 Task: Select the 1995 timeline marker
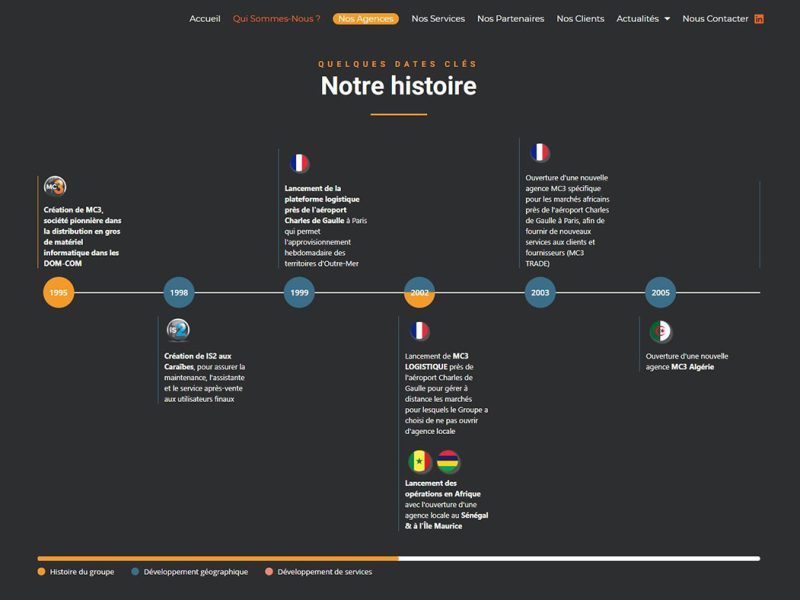point(59,292)
